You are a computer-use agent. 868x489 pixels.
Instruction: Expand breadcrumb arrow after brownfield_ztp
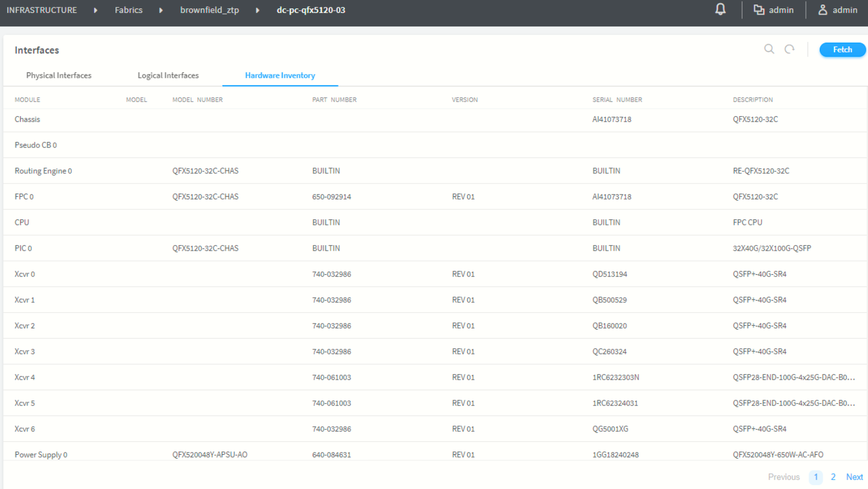coord(257,10)
